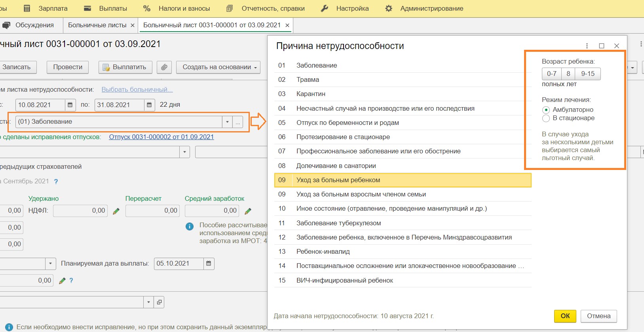The image size is (644, 332).
Task: Select 15 ВИЧ-инфицированный ребенок
Action: (x=403, y=280)
